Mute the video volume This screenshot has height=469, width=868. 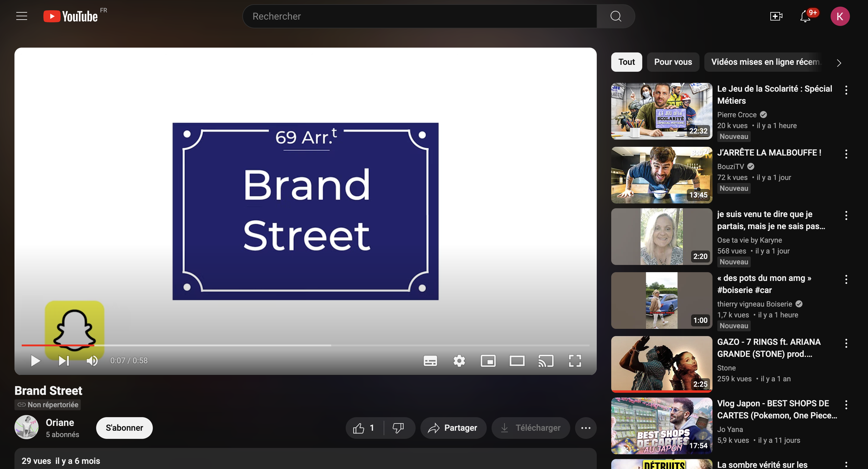click(x=92, y=361)
